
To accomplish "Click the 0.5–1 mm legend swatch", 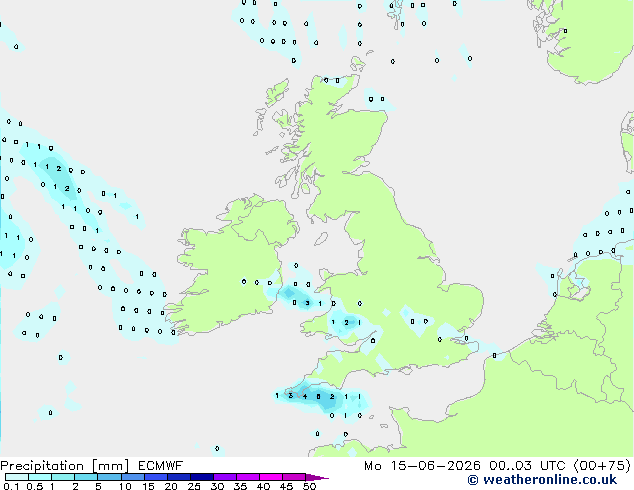I will 40,477.
